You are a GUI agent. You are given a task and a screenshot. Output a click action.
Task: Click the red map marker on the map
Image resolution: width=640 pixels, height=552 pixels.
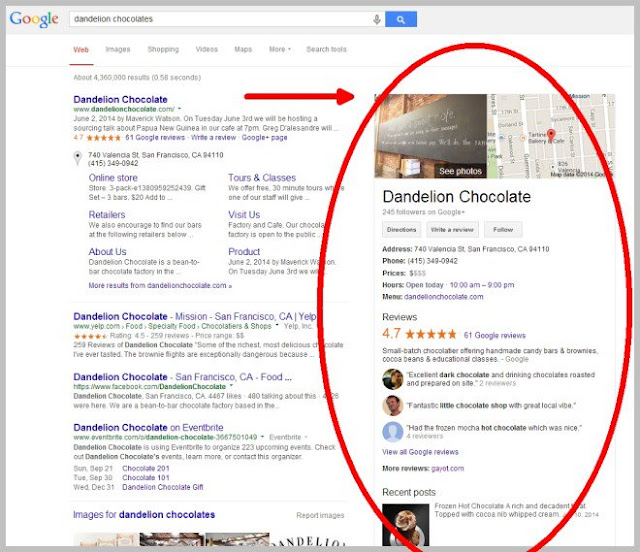click(x=551, y=135)
